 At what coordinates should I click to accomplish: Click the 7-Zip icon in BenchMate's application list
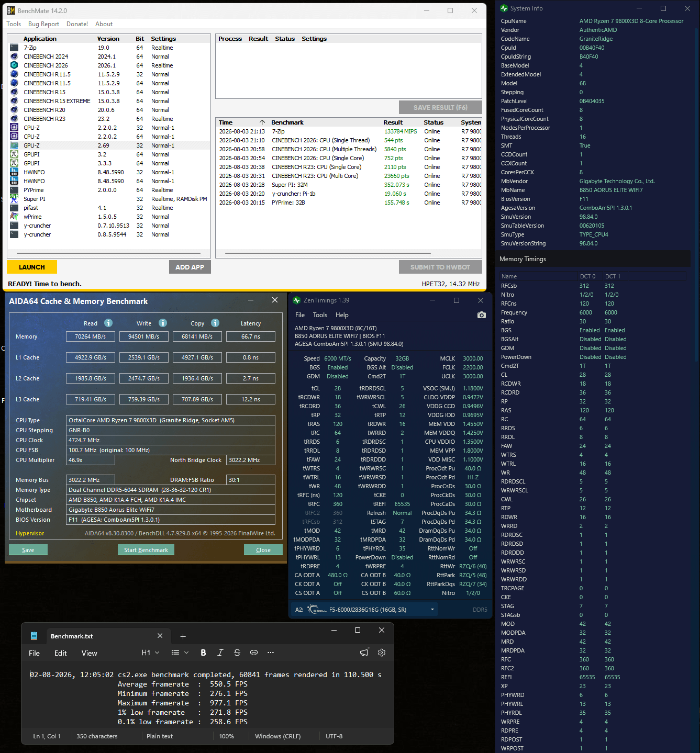point(14,48)
